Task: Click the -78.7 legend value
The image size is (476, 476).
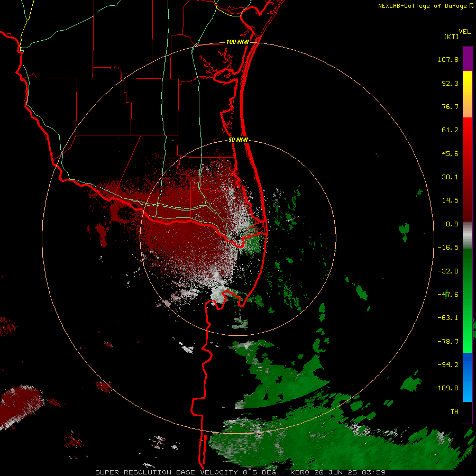Action: 448,342
